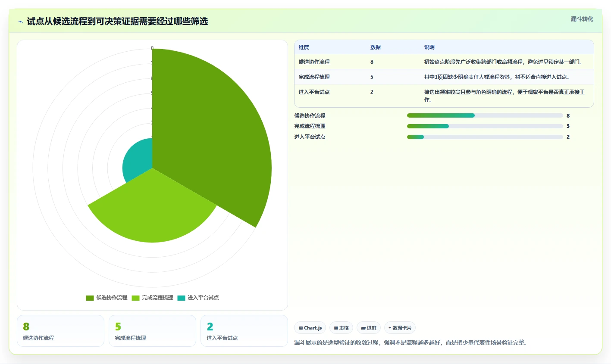Open the data card showing 5

(152, 331)
